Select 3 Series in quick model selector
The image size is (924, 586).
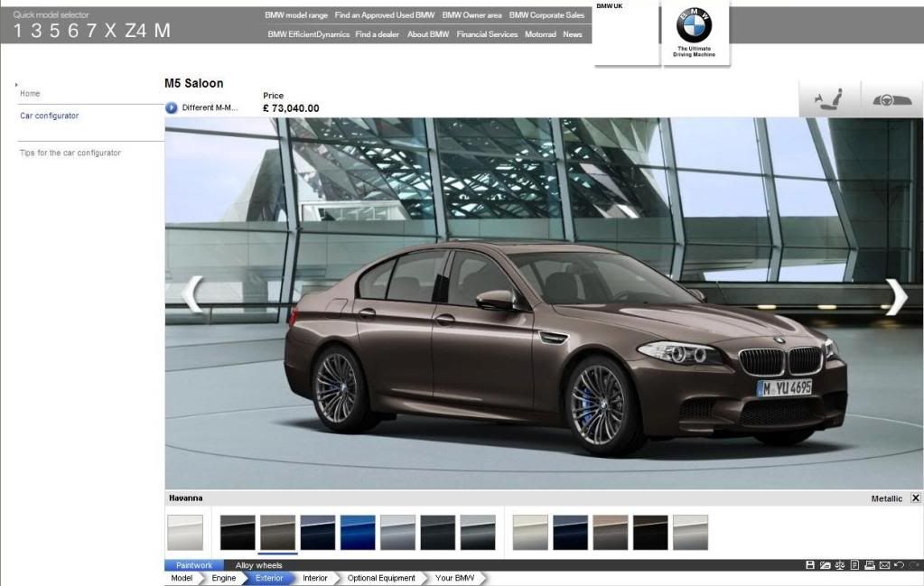pyautogui.click(x=36, y=31)
